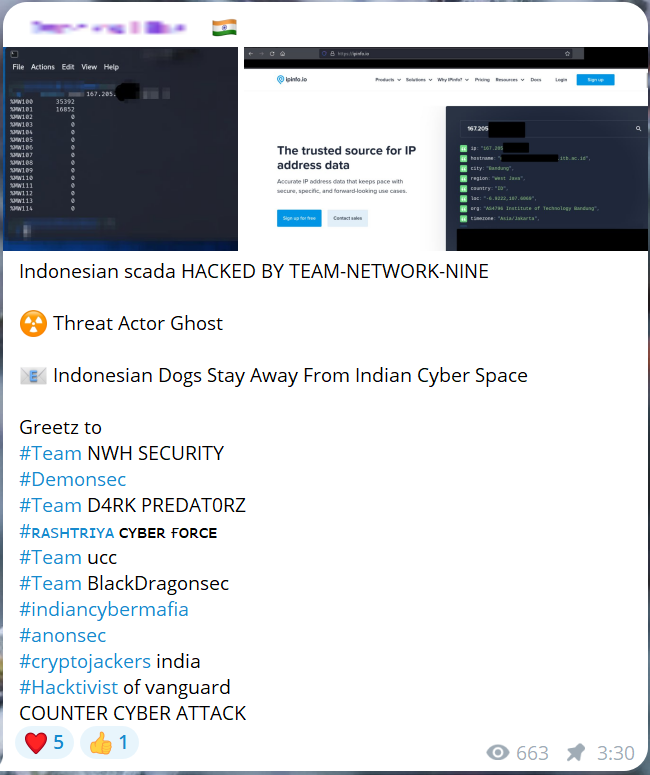Open the #indiancybermafia hashtag

tap(104, 609)
